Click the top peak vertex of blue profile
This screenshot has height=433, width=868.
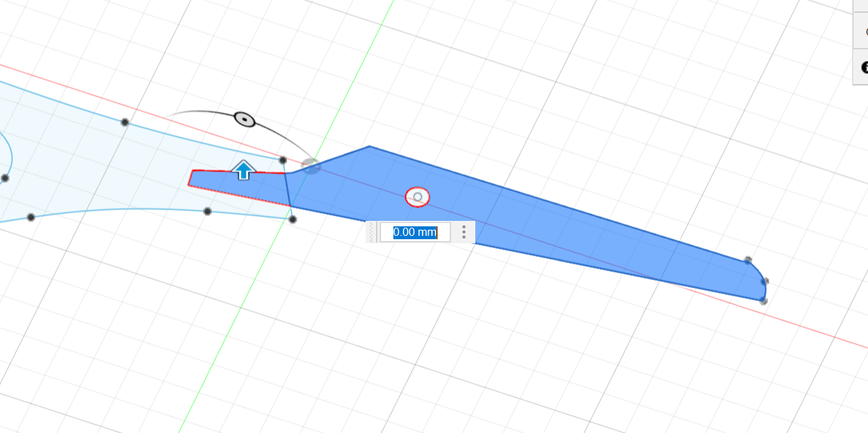tap(369, 146)
